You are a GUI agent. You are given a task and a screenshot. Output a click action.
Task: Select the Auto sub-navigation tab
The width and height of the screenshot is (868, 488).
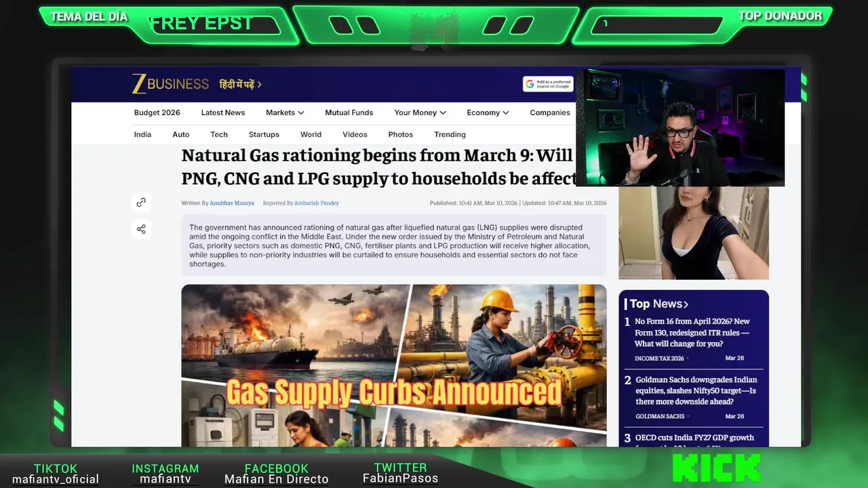click(181, 134)
